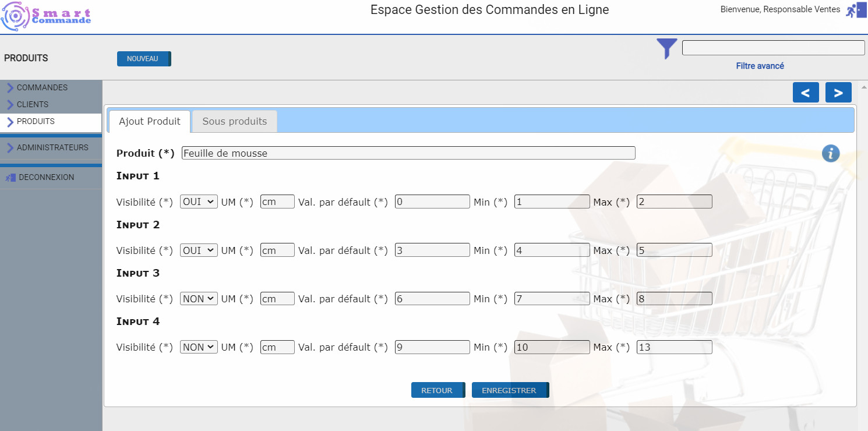Click the Produit name input field

(x=408, y=153)
